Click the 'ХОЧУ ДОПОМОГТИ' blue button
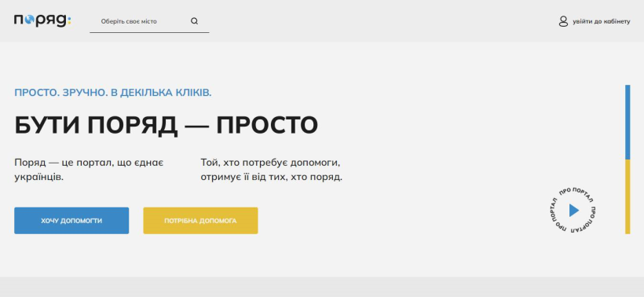The width and height of the screenshot is (644, 297). (71, 221)
